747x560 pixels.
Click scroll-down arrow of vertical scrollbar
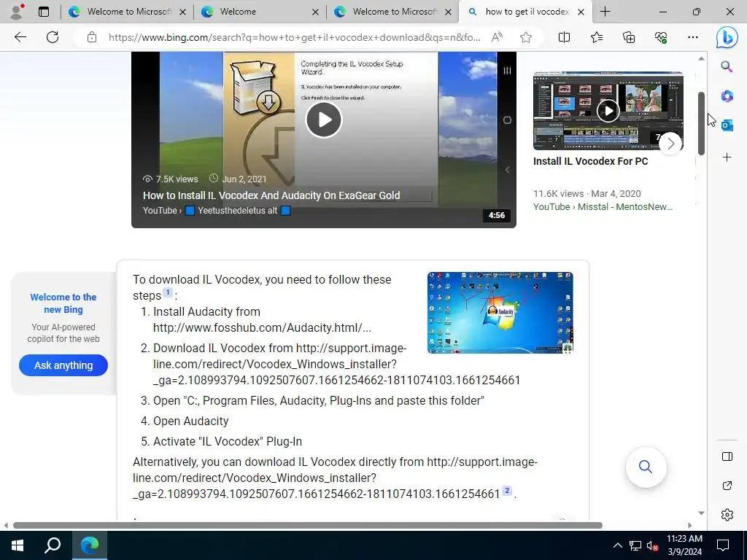coord(701,513)
